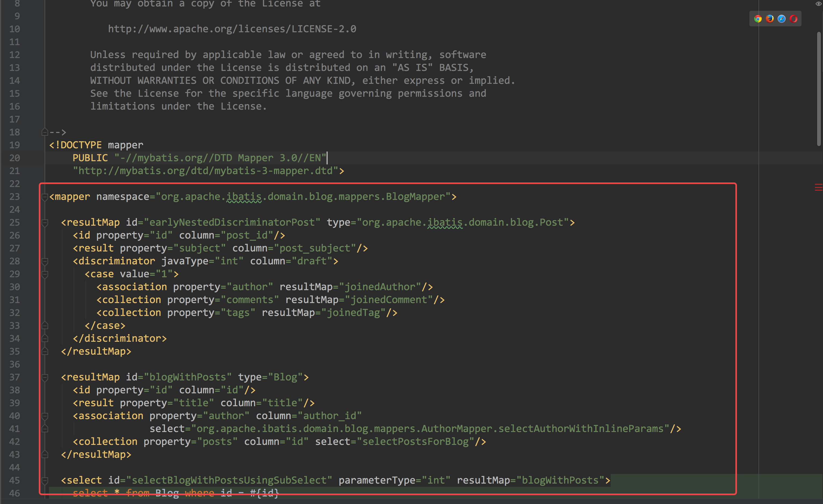Fold the discriminator element at line 28

[45, 261]
